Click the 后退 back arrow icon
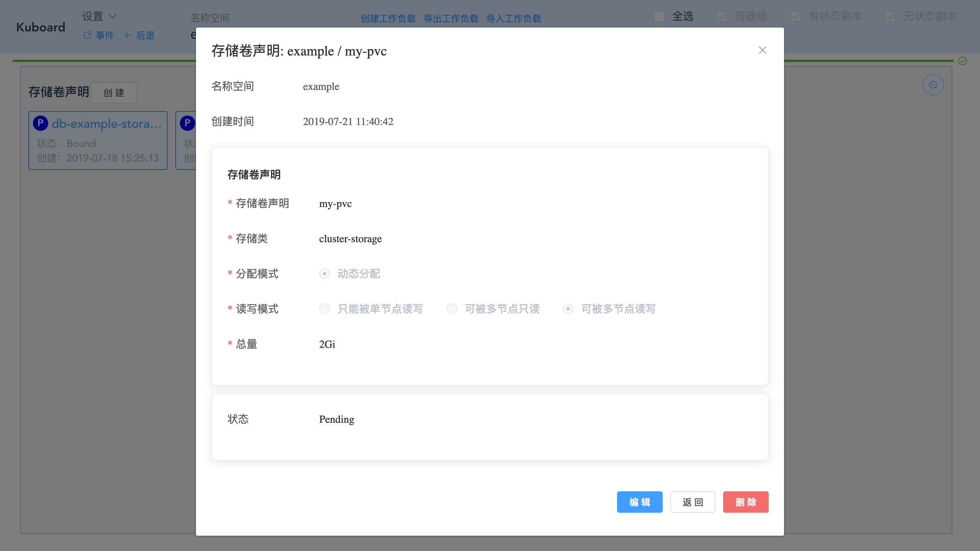 click(x=128, y=35)
